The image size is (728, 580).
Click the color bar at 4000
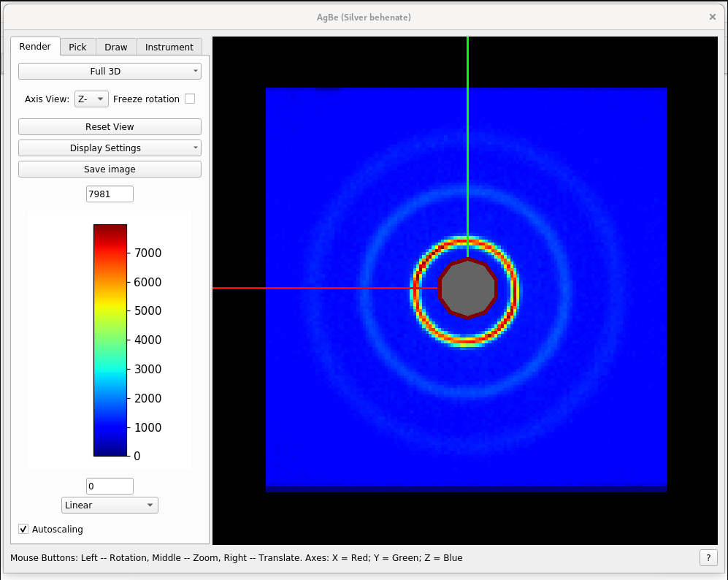[x=110, y=340]
